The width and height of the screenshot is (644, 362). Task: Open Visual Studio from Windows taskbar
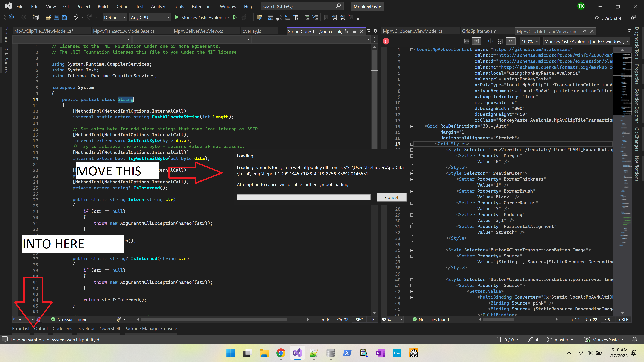(x=297, y=353)
